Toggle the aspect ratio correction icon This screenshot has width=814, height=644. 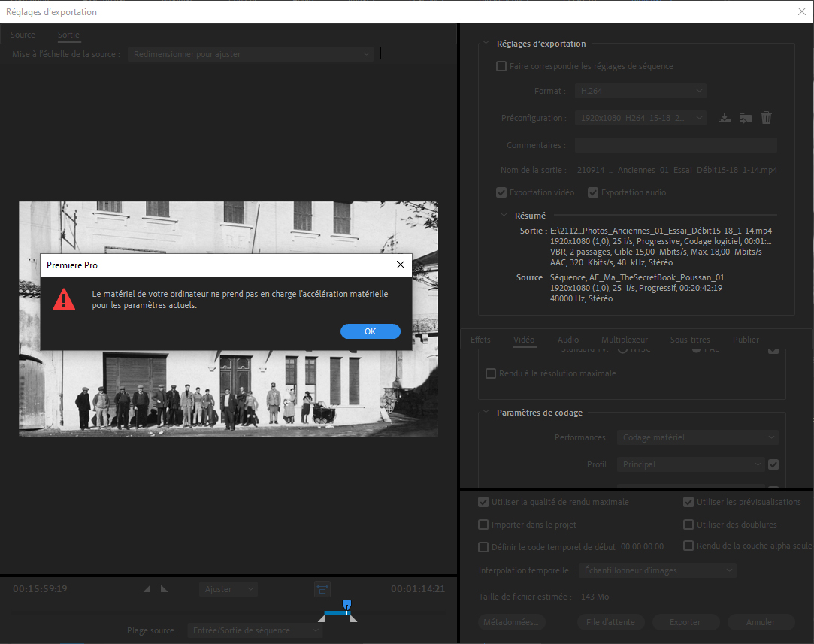coord(322,589)
